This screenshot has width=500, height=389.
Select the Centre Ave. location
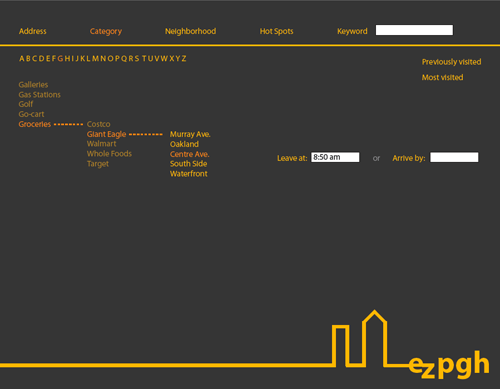[x=189, y=154]
